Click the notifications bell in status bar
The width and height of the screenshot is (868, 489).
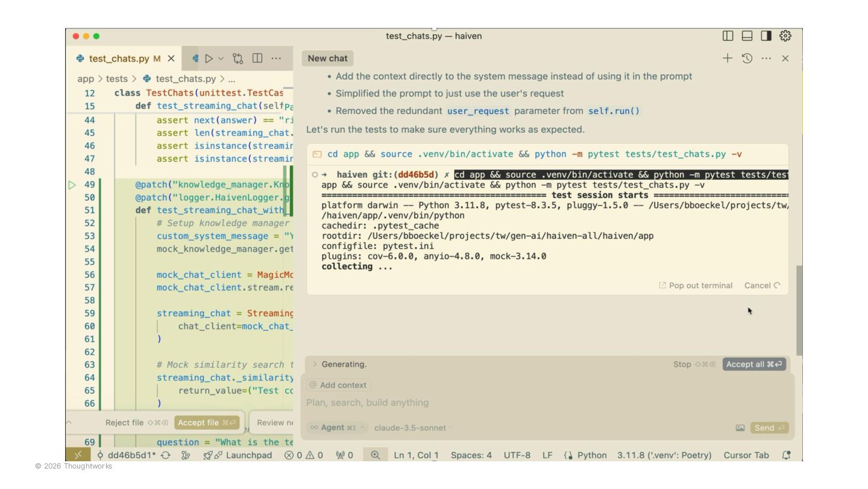pos(786,455)
